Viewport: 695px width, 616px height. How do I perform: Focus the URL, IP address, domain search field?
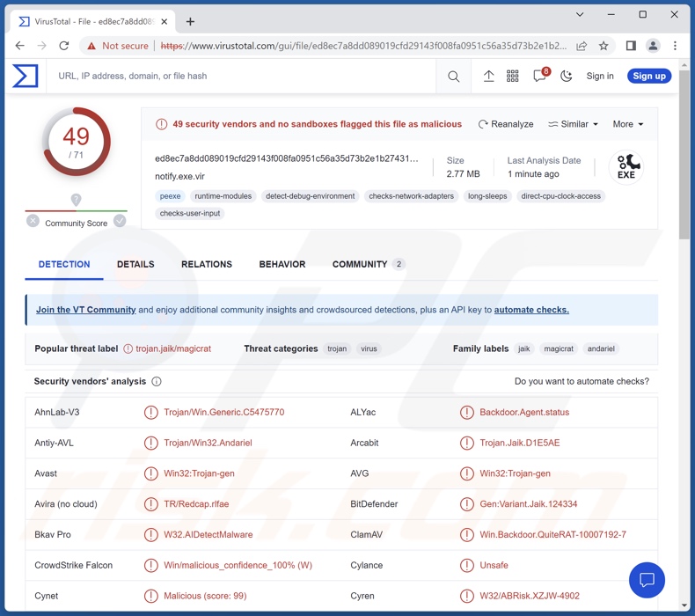click(242, 77)
